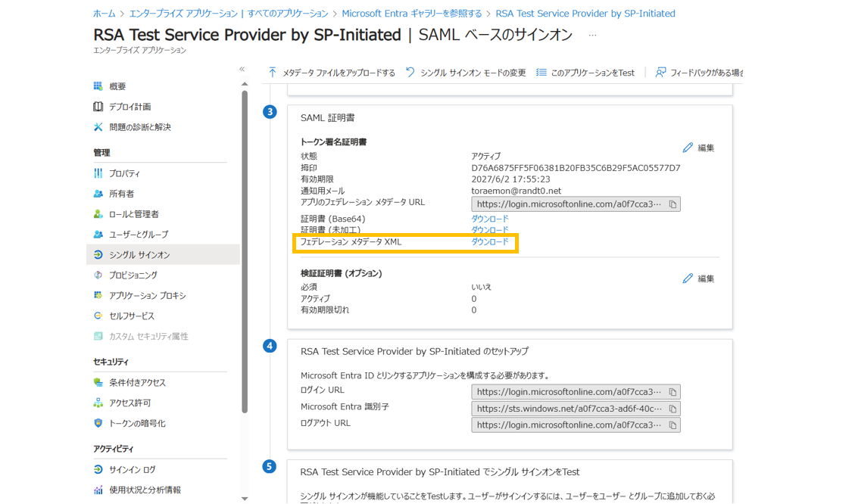852x504 pixels.
Task: Go to ユーザーとグループ page
Action: [x=139, y=235]
